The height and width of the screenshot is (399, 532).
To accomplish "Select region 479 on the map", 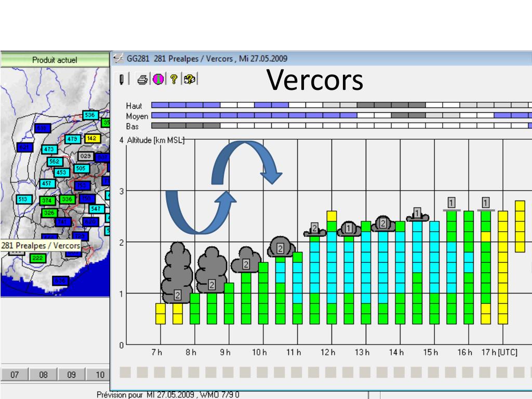I will coord(73,139).
